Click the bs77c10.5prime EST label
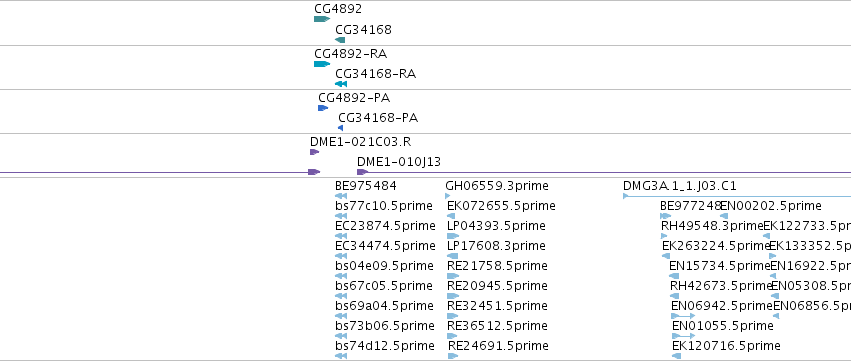Viewport: 851px width, 361px height. click(384, 206)
